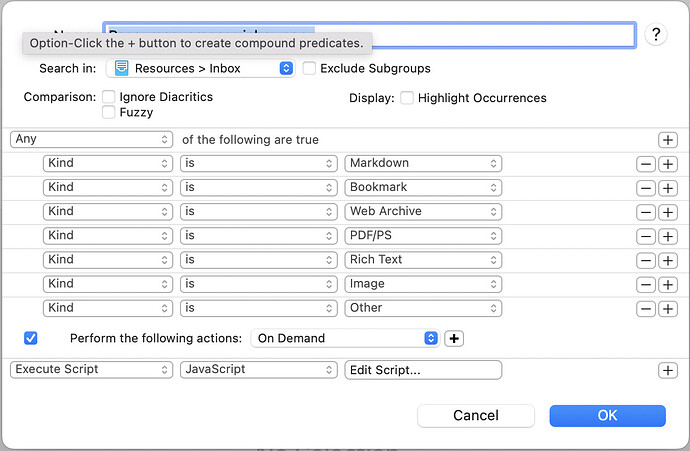The width and height of the screenshot is (690, 451).
Task: Remove the Rich Text kind condition
Action: click(x=646, y=260)
